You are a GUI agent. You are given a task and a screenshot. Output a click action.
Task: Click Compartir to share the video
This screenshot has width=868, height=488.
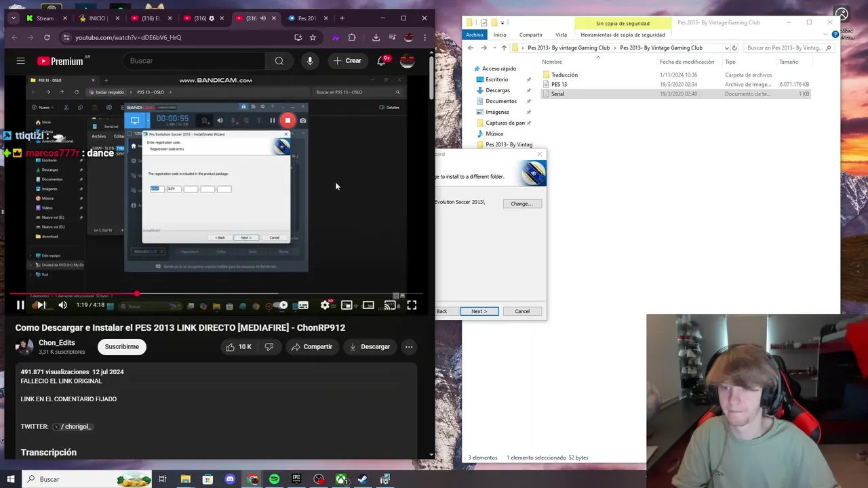click(x=311, y=346)
